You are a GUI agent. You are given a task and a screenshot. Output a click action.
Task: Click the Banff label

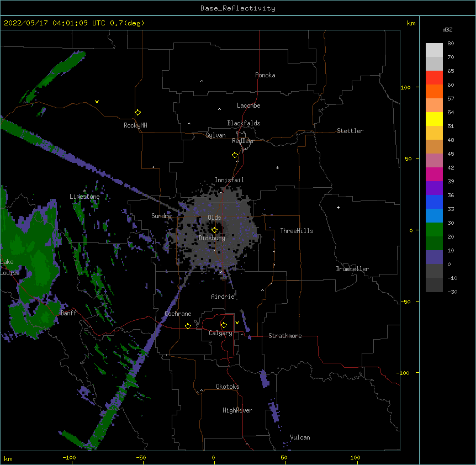(68, 313)
